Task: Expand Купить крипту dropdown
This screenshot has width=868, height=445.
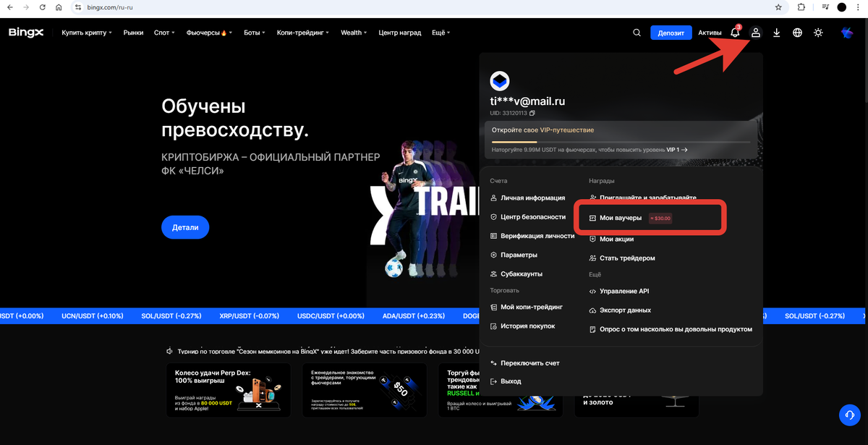Action: coord(87,33)
